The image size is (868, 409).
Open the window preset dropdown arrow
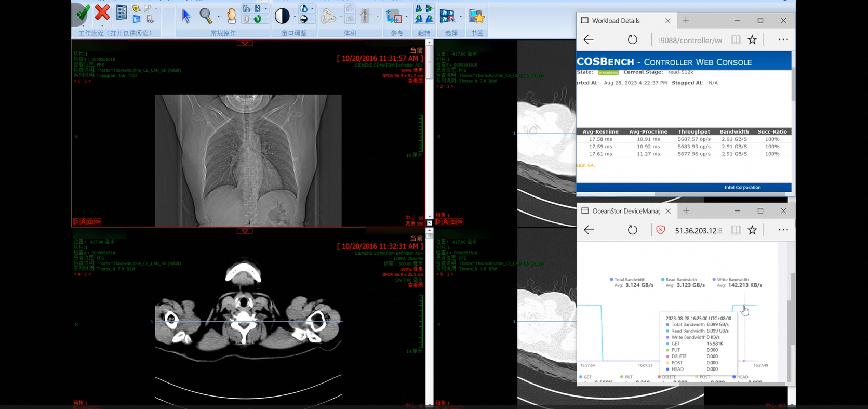coord(312,8)
